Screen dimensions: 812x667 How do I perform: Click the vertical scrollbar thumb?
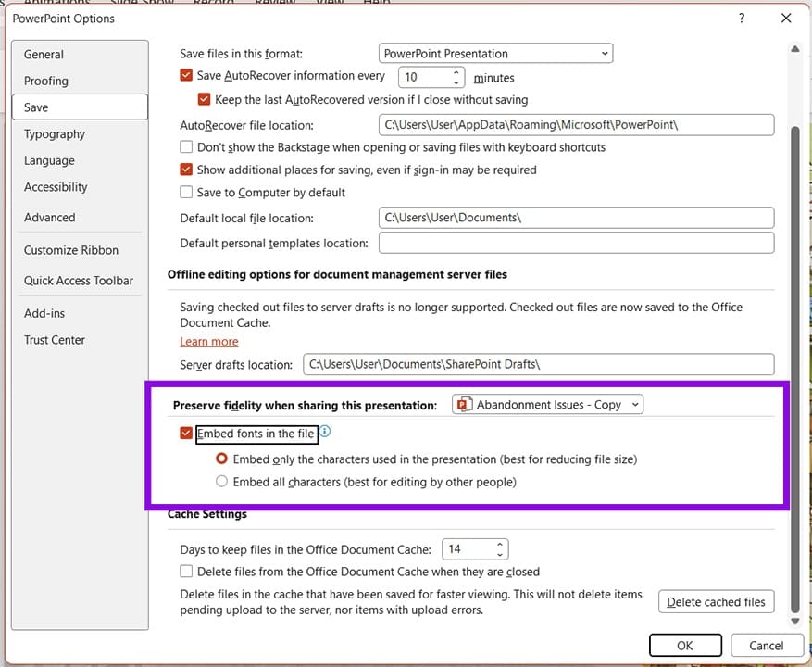(795, 369)
